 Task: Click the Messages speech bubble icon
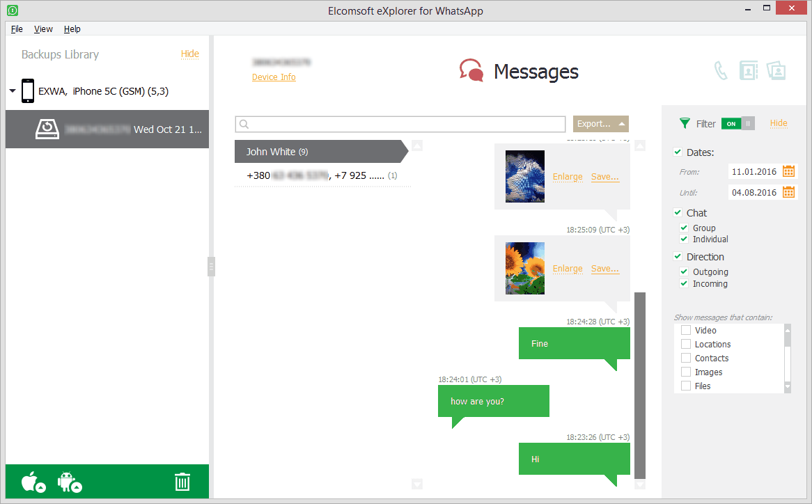471,70
